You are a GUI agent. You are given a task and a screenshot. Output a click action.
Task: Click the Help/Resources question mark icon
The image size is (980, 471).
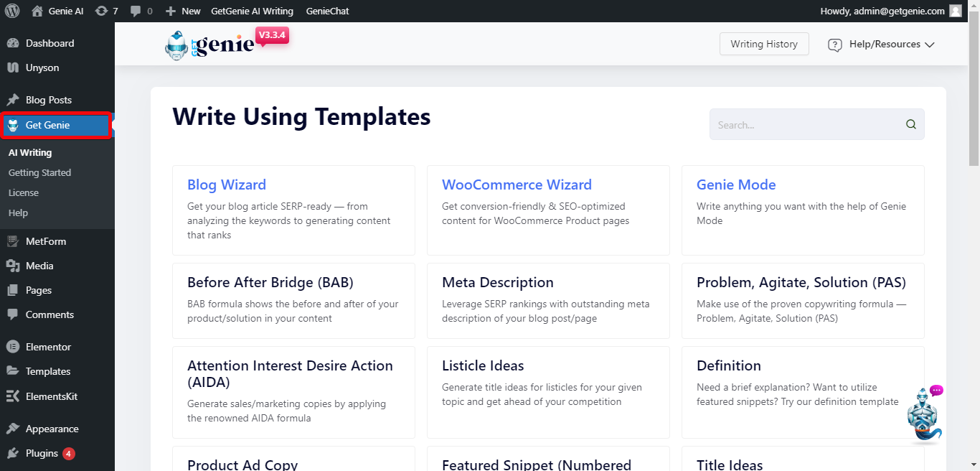[x=835, y=45]
